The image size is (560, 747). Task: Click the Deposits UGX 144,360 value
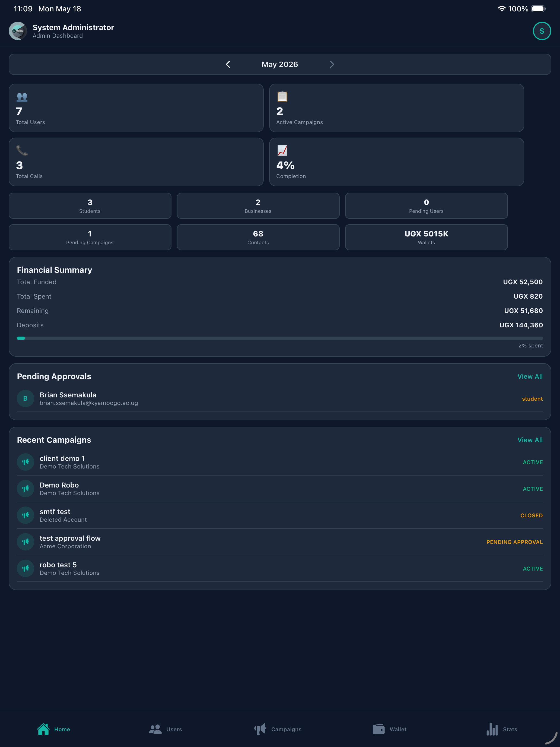[x=521, y=325]
